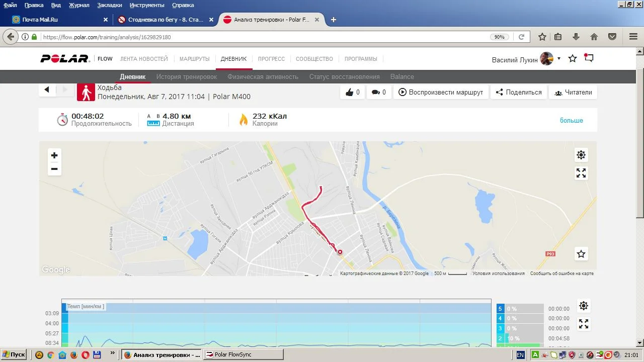Screen dimensions: 644x362
Task: Open the Polar notifications speech icon
Action: coord(589,58)
